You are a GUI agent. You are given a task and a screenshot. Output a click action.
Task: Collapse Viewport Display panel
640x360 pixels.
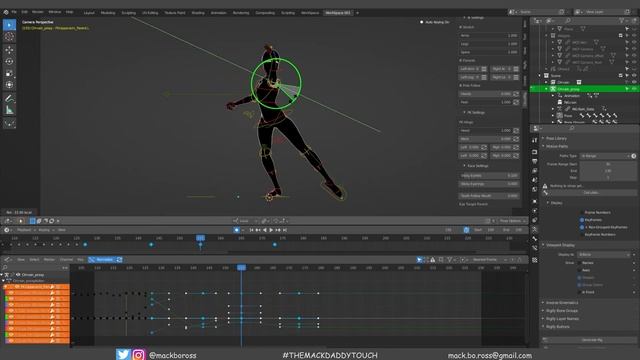tap(559, 245)
